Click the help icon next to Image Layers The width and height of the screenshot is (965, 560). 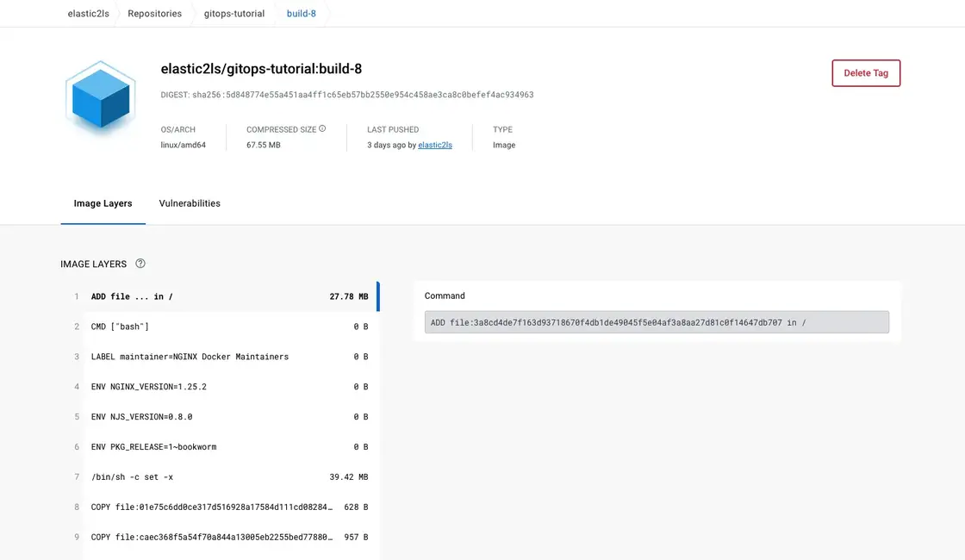(x=140, y=264)
